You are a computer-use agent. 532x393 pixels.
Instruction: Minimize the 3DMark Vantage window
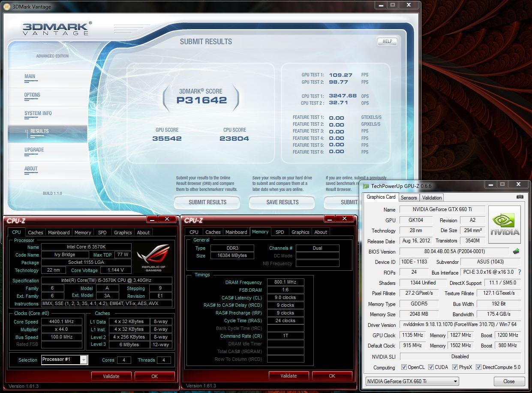tap(381, 5)
